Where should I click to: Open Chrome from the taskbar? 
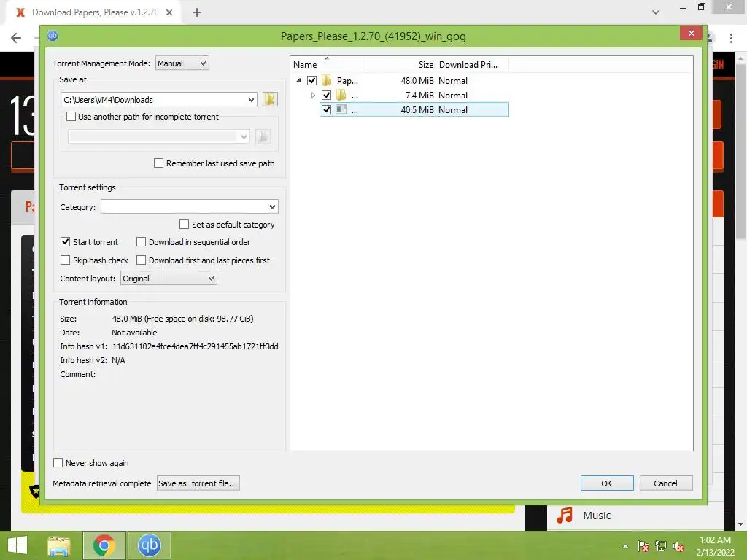click(104, 545)
